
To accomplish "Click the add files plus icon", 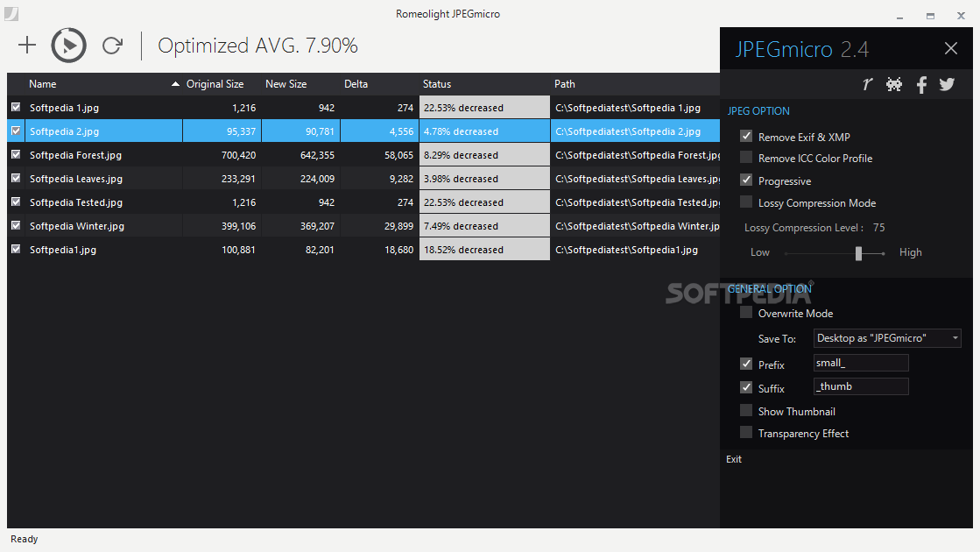I will click(27, 45).
